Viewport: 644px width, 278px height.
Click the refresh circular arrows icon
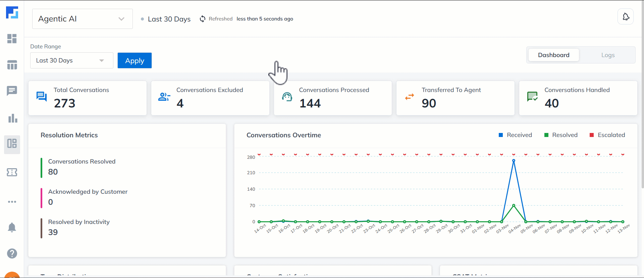[x=203, y=19]
